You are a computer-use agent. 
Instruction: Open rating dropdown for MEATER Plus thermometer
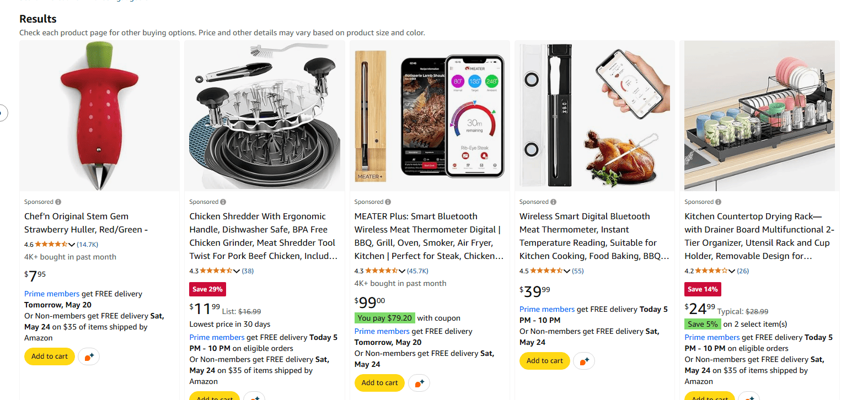[402, 271]
